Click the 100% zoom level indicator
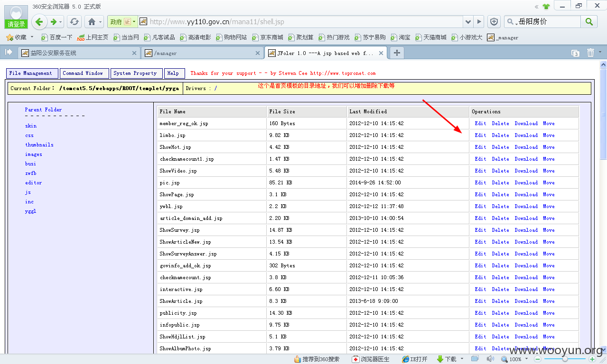 pos(515,359)
